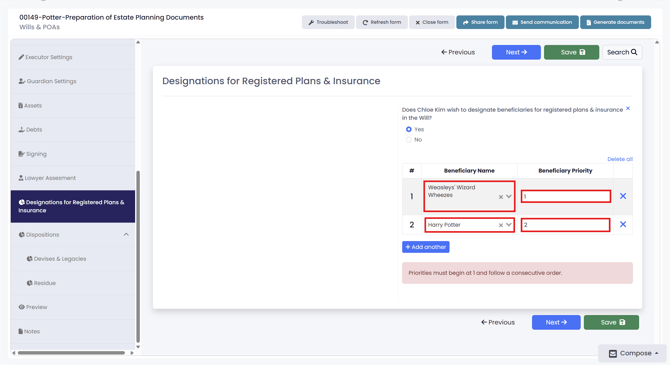Screen dimensions: 670x365
Task: Click Refresh form button
Action: pyautogui.click(x=382, y=22)
